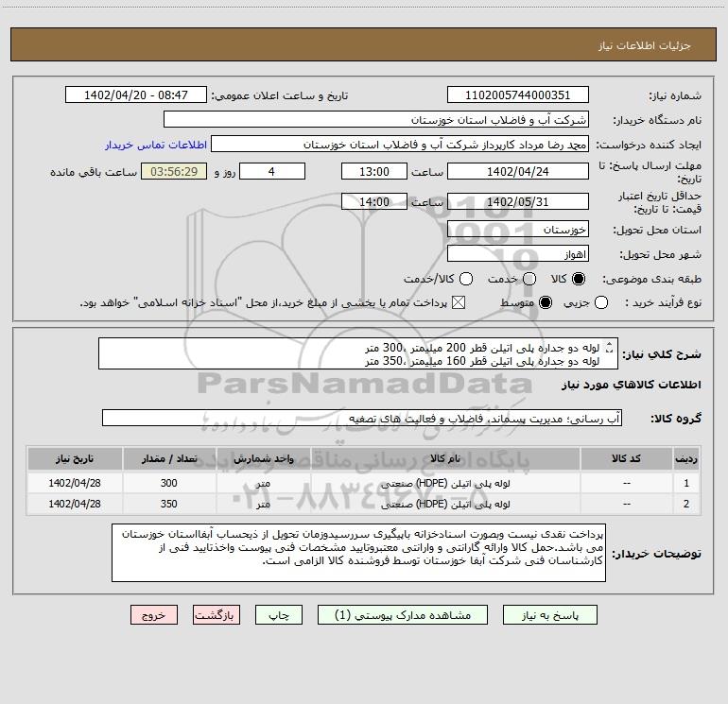
Task: Click the واحد شمارش column header
Action: 263,458
